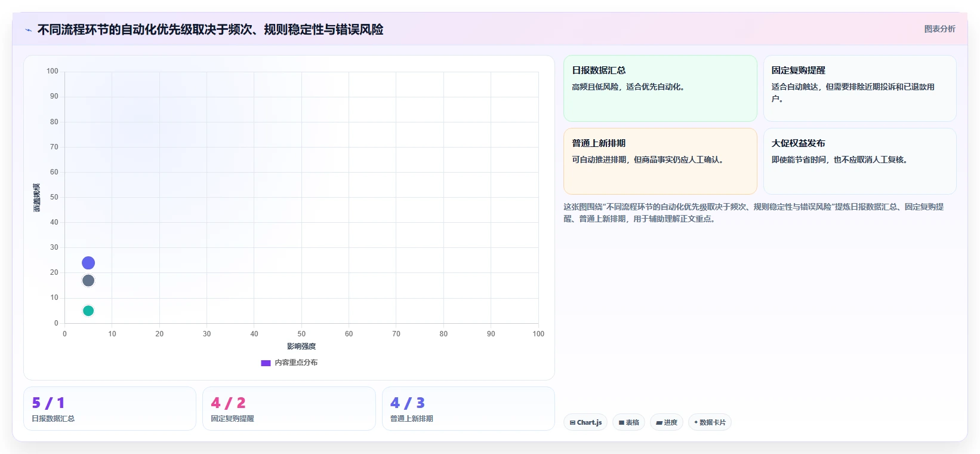This screenshot has height=454, width=980.
Task: Click the 数据卡片 tag
Action: point(710,422)
